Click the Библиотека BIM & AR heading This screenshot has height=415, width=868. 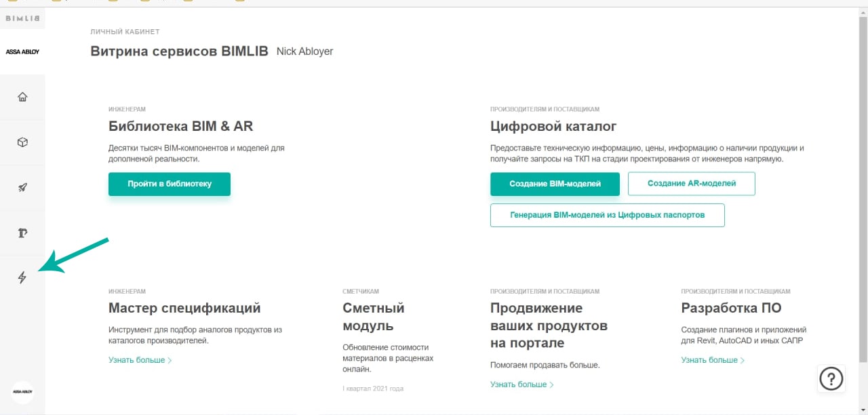click(x=181, y=126)
